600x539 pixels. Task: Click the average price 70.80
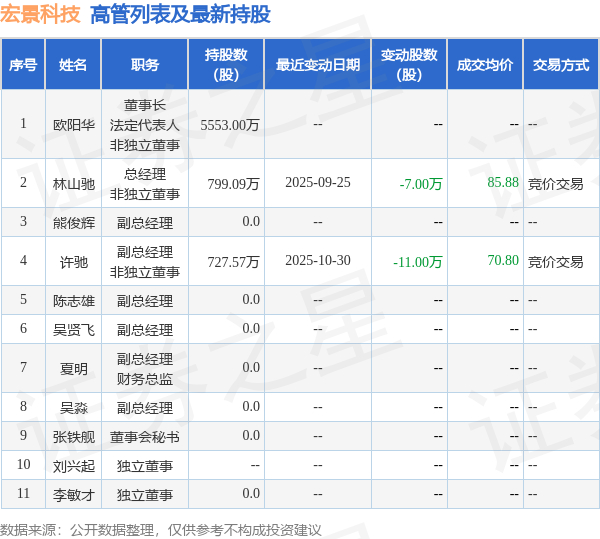click(503, 260)
